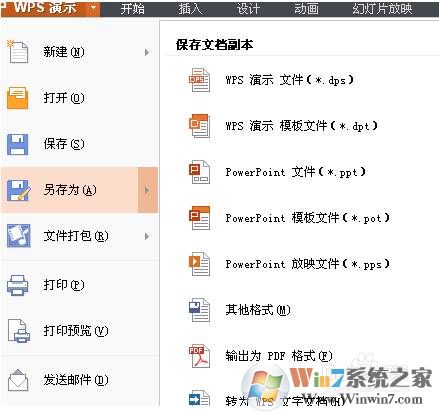Click the New document icon
The image size is (439, 413).
[x=18, y=52]
